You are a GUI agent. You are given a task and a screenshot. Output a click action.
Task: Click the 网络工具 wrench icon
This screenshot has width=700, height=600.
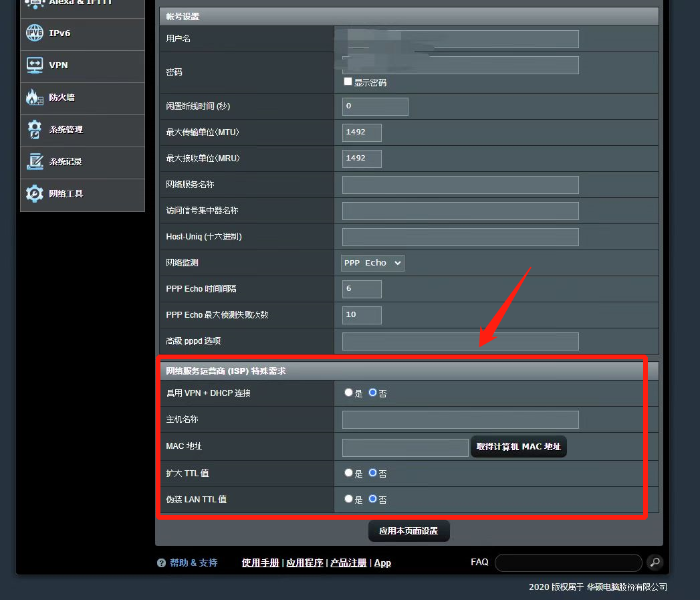[x=34, y=193]
